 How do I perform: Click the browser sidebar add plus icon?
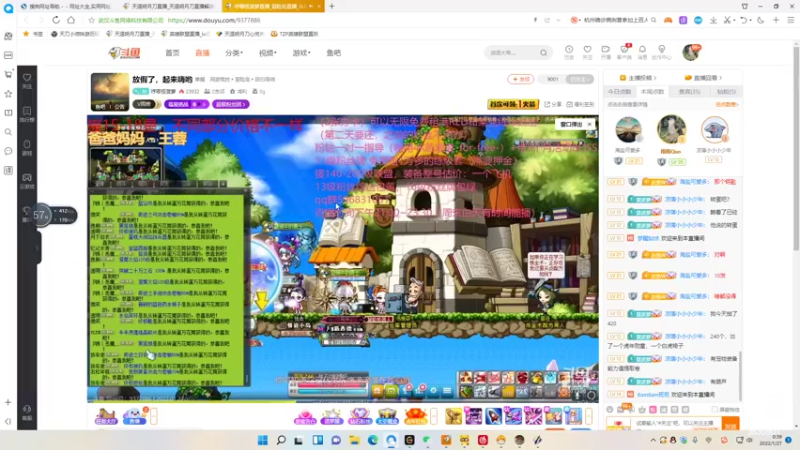(x=8, y=402)
